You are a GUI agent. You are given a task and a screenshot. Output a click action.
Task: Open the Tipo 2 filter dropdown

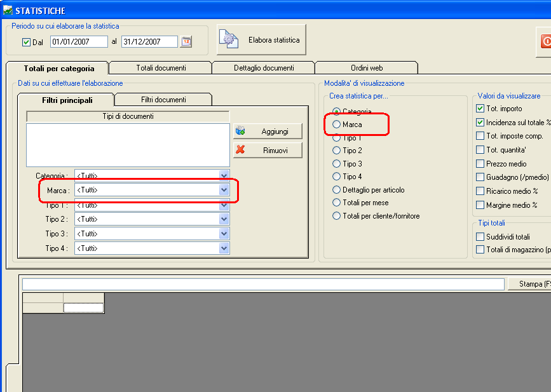point(224,219)
